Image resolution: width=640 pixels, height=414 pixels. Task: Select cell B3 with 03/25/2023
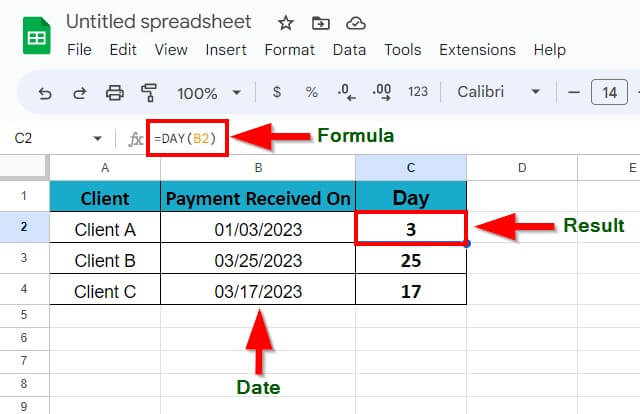(258, 260)
